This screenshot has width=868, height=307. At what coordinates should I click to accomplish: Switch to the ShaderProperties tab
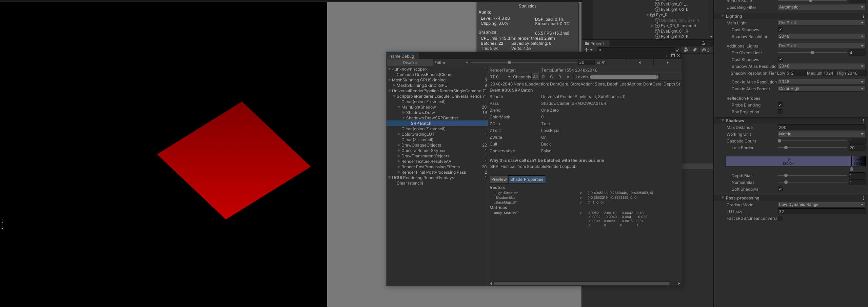click(527, 179)
